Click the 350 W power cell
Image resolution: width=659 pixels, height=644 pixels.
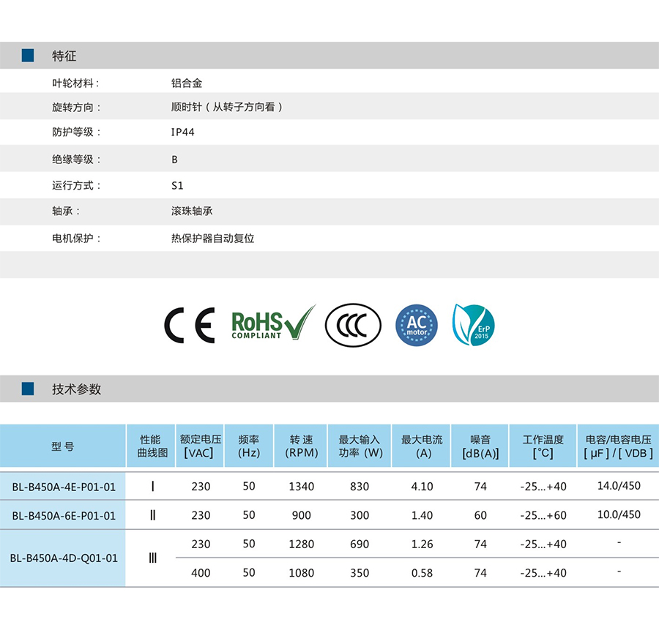click(360, 573)
